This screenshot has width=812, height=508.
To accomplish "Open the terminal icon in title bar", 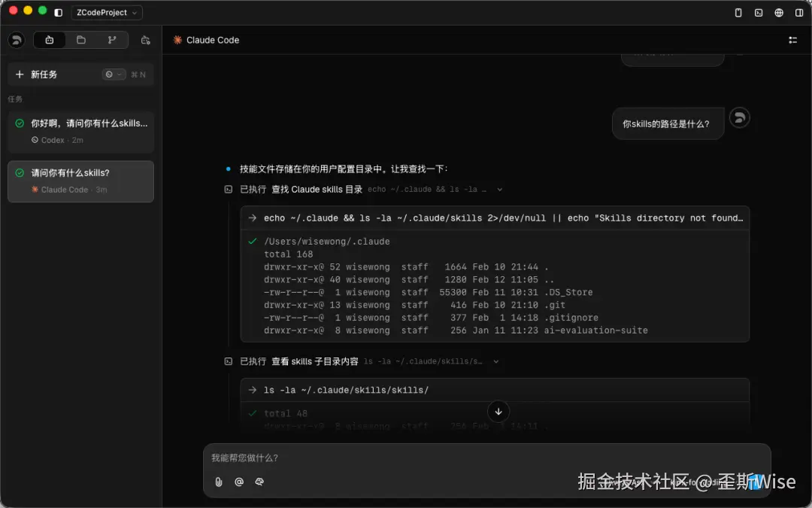I will (759, 13).
